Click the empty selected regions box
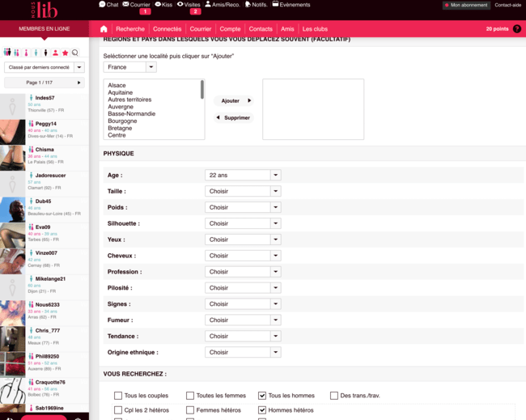Viewport: 526px width, 420px height. click(x=313, y=109)
